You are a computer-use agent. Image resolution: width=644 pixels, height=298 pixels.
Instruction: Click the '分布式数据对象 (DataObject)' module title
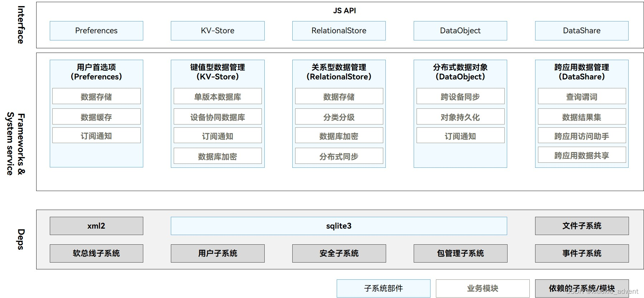[460, 72]
